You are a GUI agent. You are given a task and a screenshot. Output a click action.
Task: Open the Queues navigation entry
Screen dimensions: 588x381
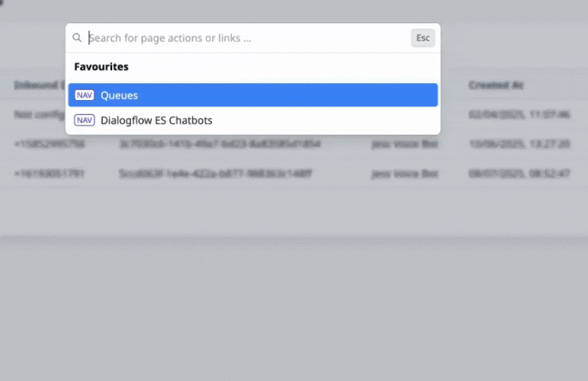click(253, 95)
